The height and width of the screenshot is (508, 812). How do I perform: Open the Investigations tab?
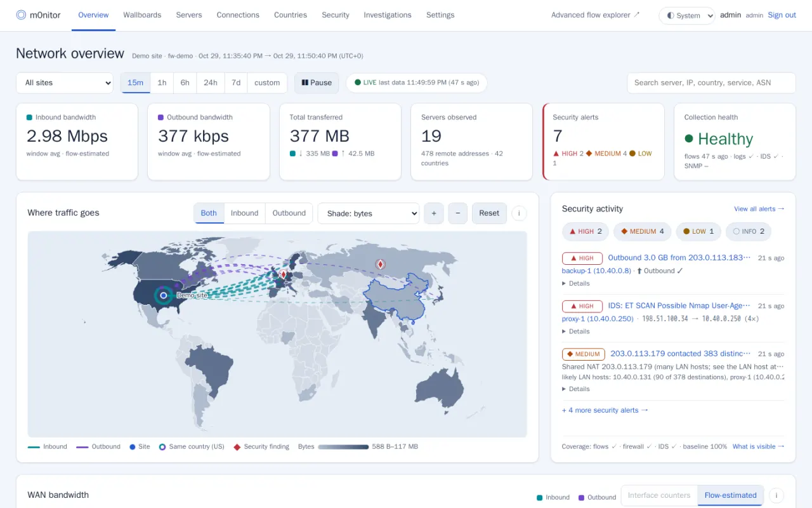pyautogui.click(x=388, y=15)
